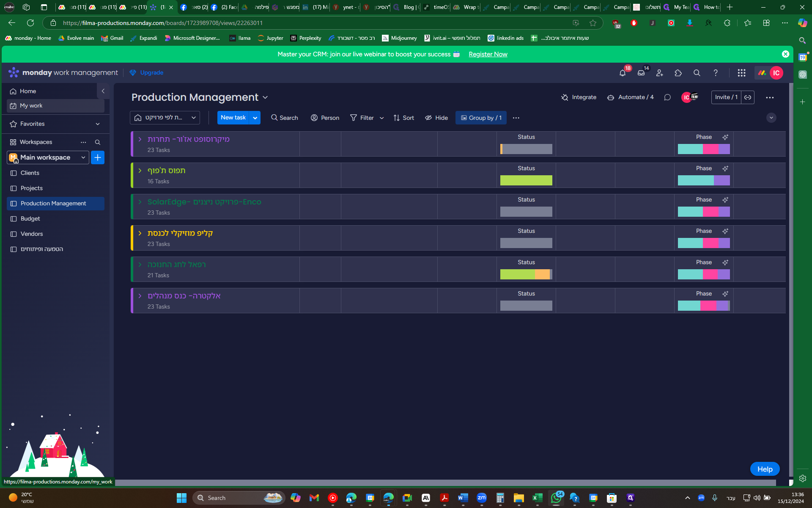Click the Register Now webinar link
812x508 pixels.
tap(488, 54)
